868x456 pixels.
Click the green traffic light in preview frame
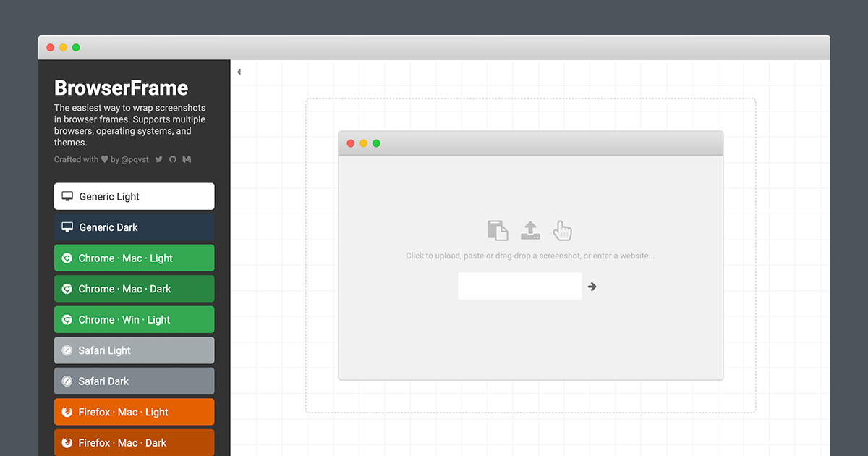[375, 143]
